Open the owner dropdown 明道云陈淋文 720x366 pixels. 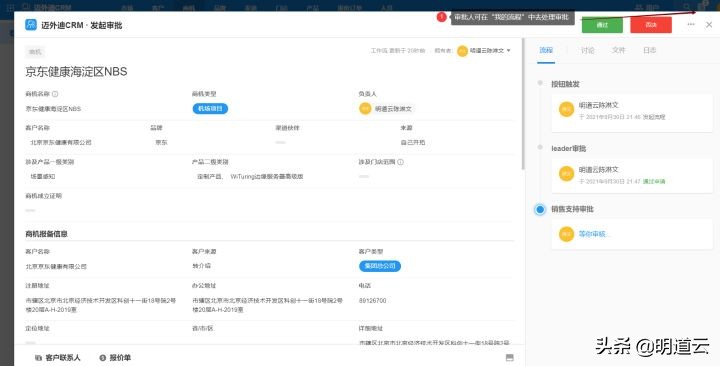click(x=484, y=51)
